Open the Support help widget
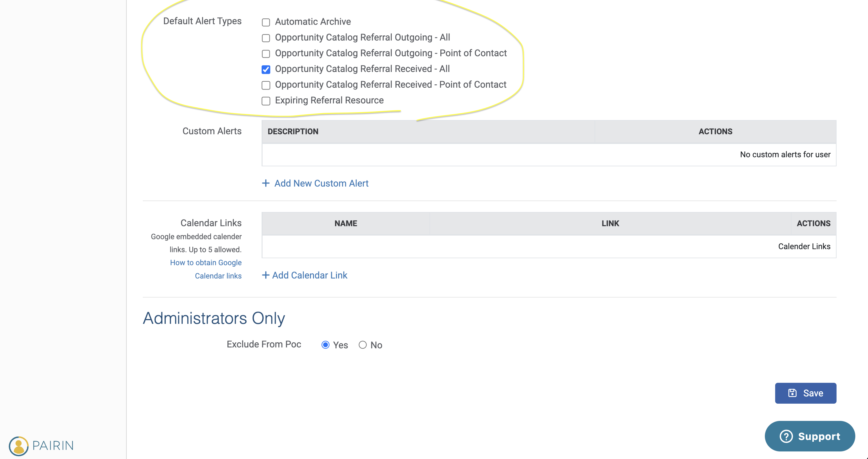The width and height of the screenshot is (868, 459). (818, 436)
